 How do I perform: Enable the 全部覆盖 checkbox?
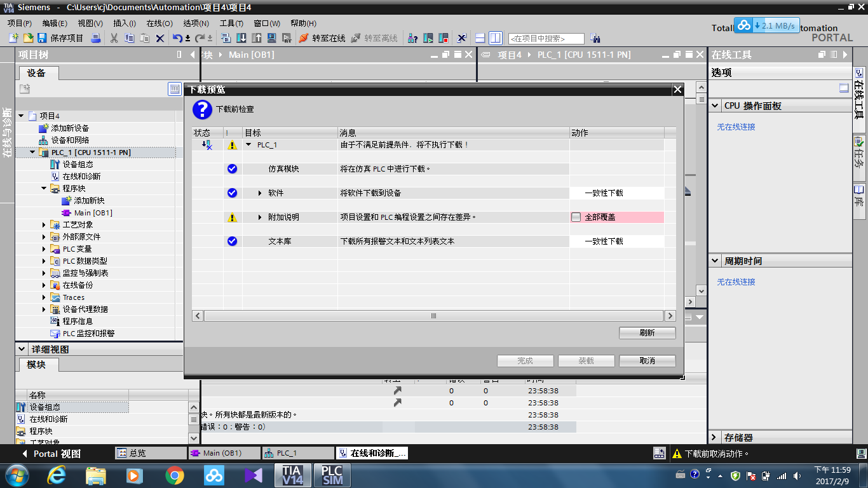(576, 217)
